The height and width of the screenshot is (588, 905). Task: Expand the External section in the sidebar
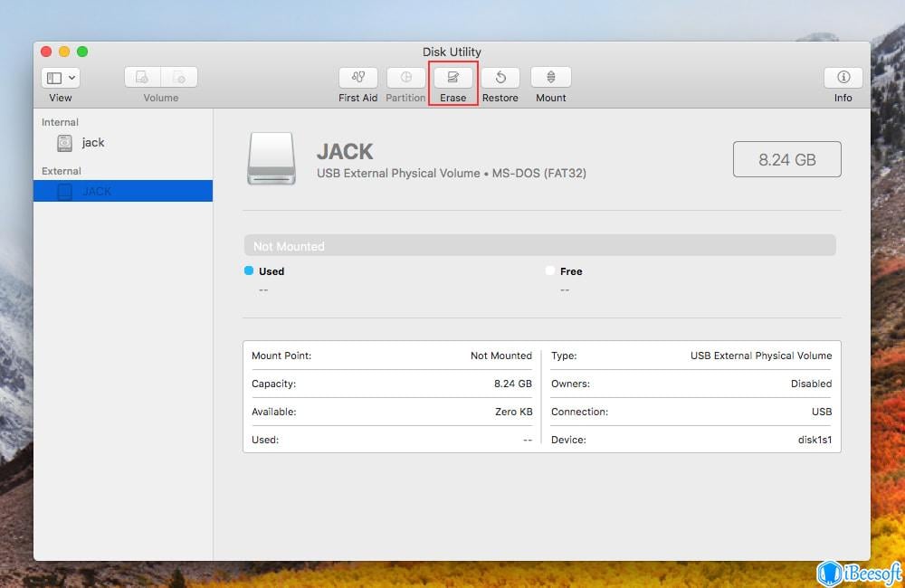point(61,170)
